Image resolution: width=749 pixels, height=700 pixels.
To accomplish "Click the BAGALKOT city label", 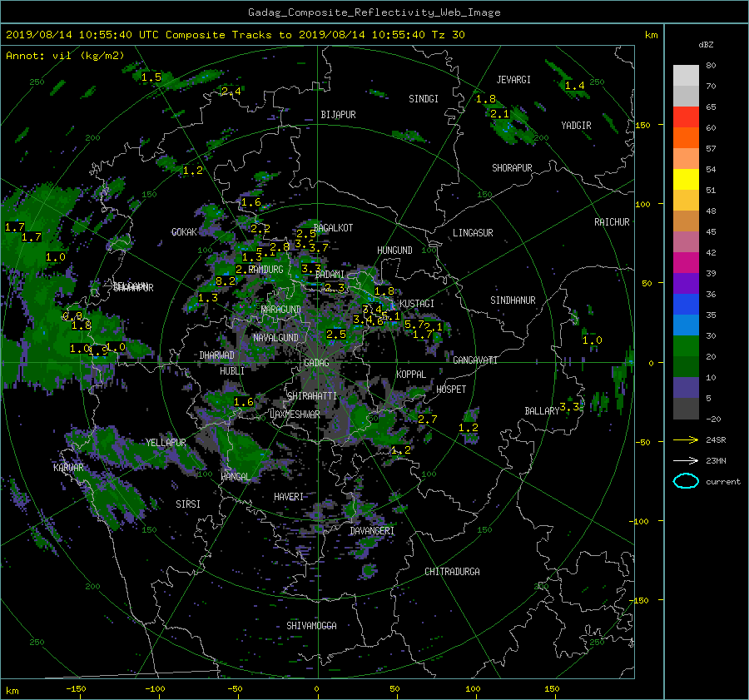I will click(333, 228).
